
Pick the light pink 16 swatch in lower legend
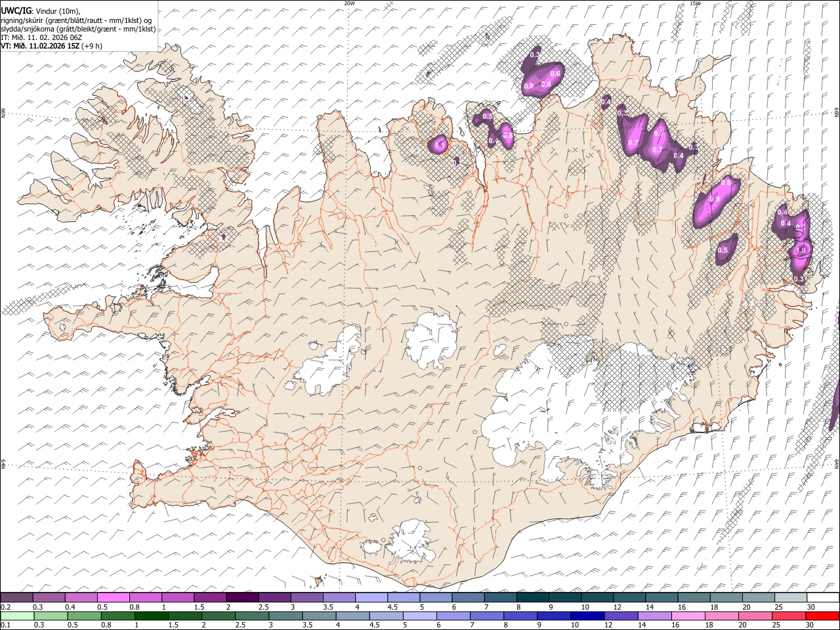pos(688,616)
